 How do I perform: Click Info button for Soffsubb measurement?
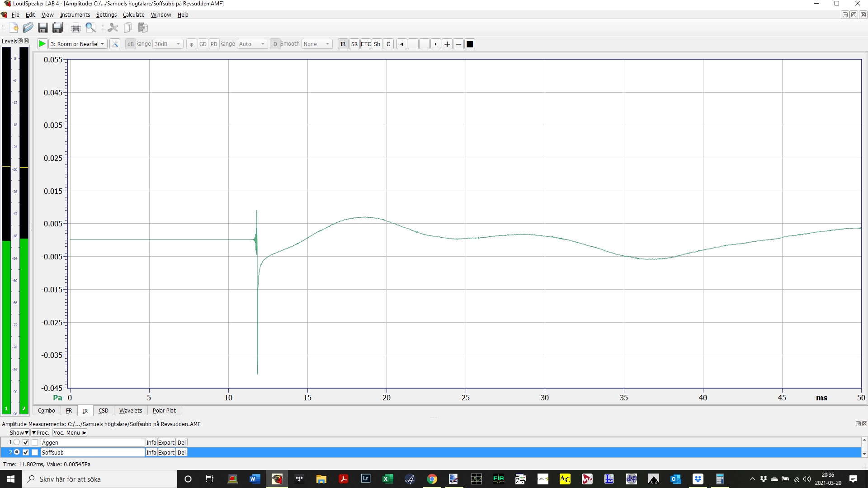point(151,452)
